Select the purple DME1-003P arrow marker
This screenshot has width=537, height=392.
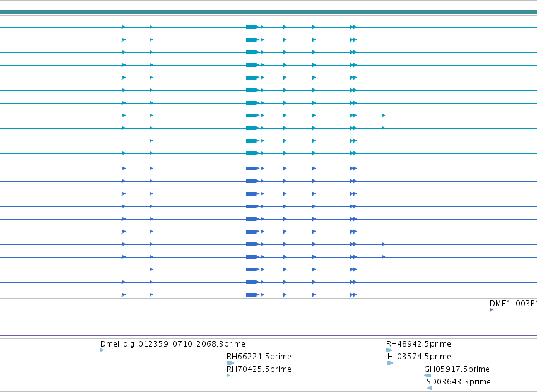click(x=491, y=310)
